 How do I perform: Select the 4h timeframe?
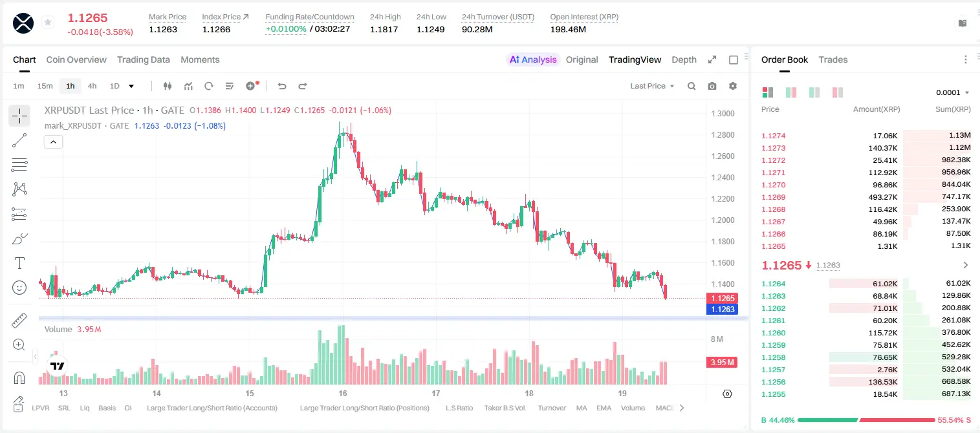[92, 86]
